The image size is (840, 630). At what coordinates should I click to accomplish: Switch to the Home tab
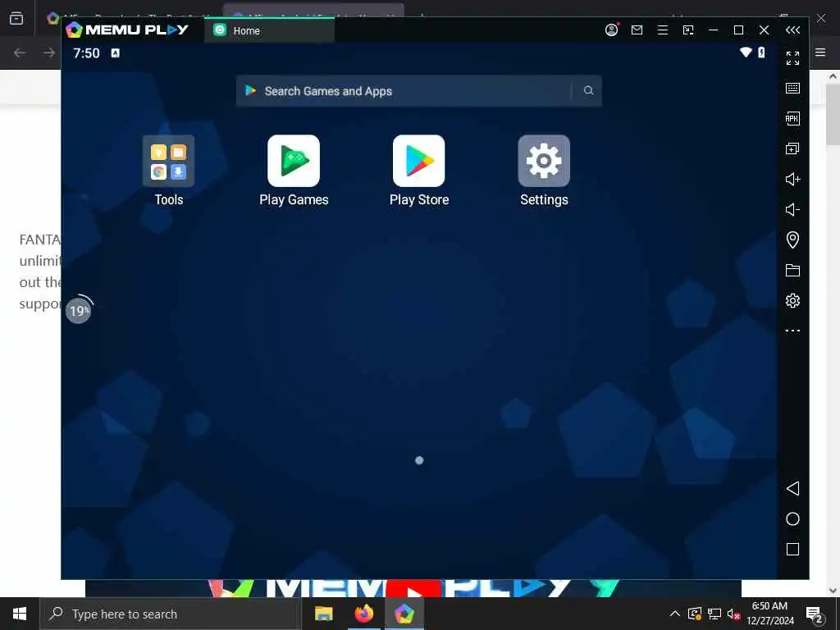269,30
